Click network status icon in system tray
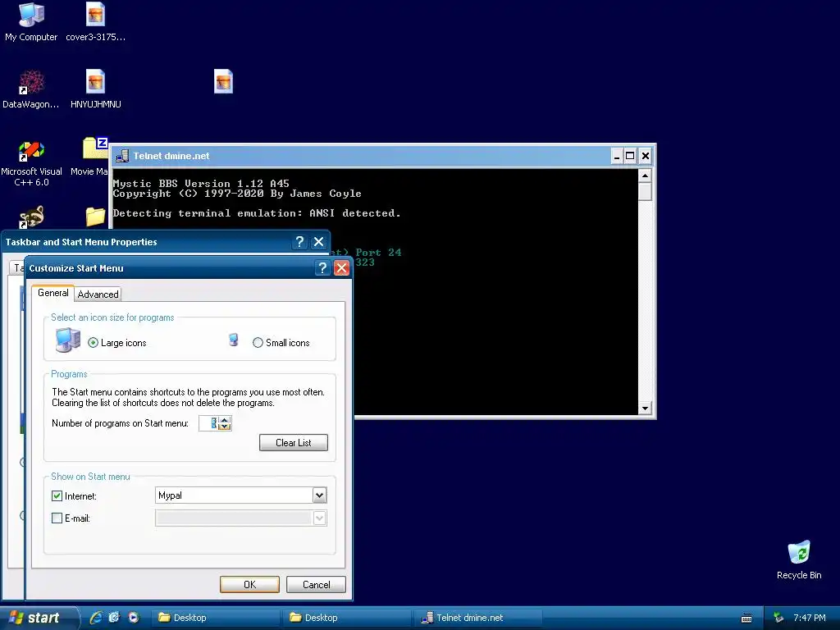 coord(778,618)
